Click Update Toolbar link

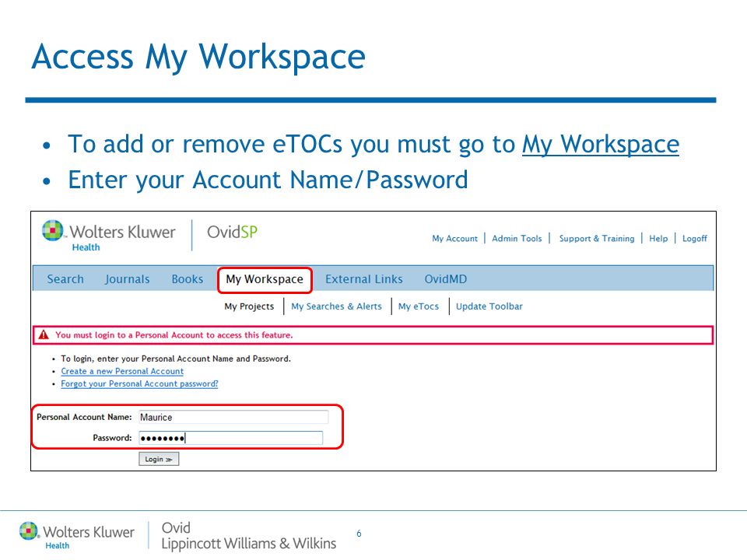(489, 306)
